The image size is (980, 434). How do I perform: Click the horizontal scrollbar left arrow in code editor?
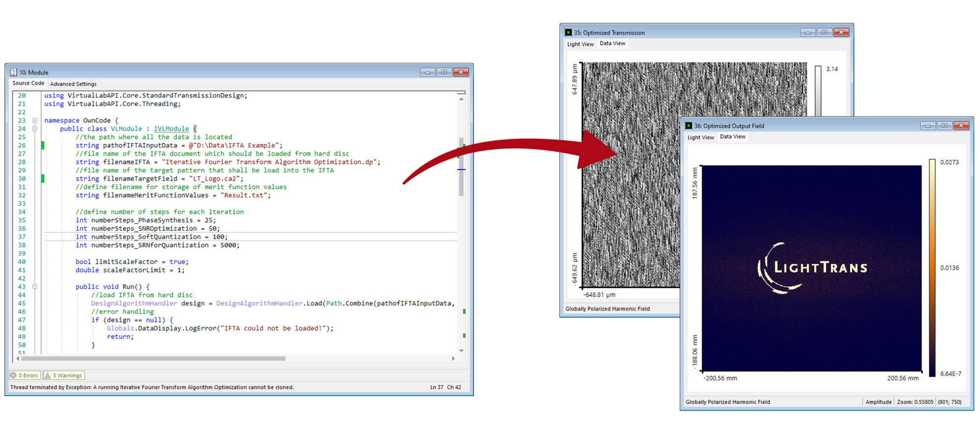pos(18,358)
